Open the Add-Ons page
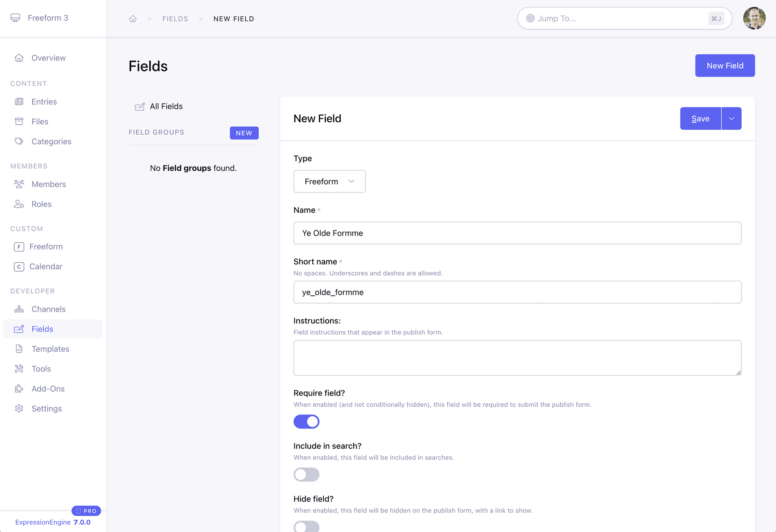The width and height of the screenshot is (776, 532). 48,388
